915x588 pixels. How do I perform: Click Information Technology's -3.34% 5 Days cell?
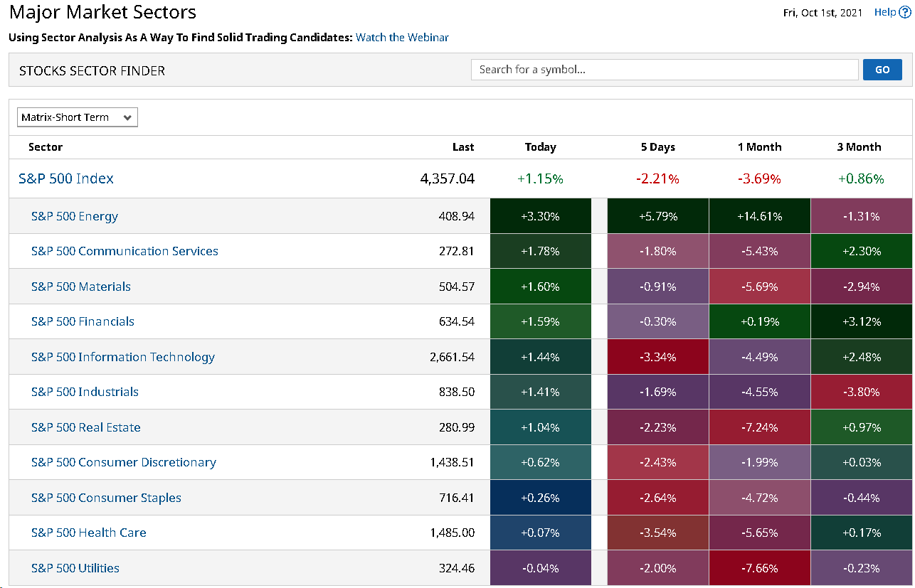(x=658, y=357)
